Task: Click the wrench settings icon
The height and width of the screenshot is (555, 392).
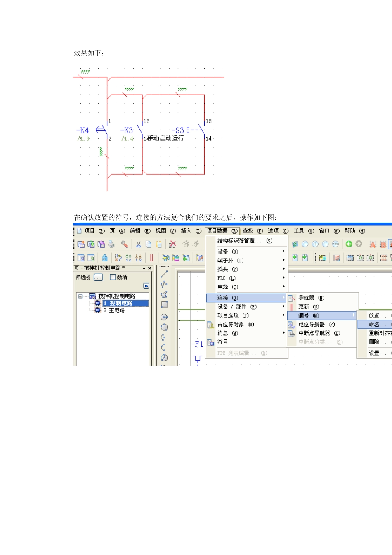Action: click(x=125, y=244)
